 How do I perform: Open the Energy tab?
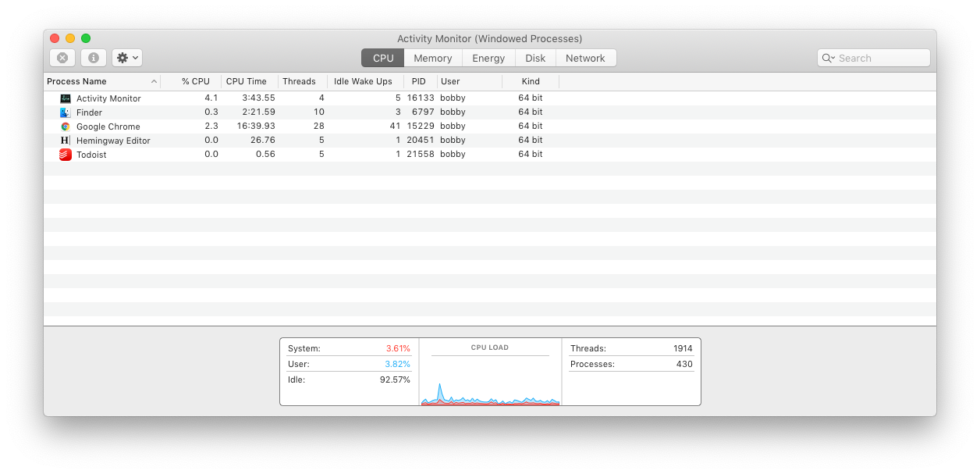pyautogui.click(x=488, y=57)
